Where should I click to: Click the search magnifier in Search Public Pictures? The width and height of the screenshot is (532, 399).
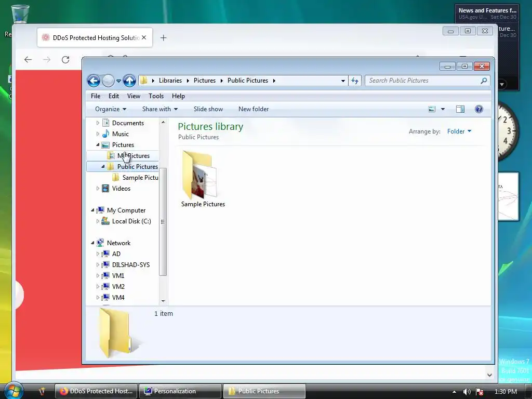pyautogui.click(x=484, y=81)
